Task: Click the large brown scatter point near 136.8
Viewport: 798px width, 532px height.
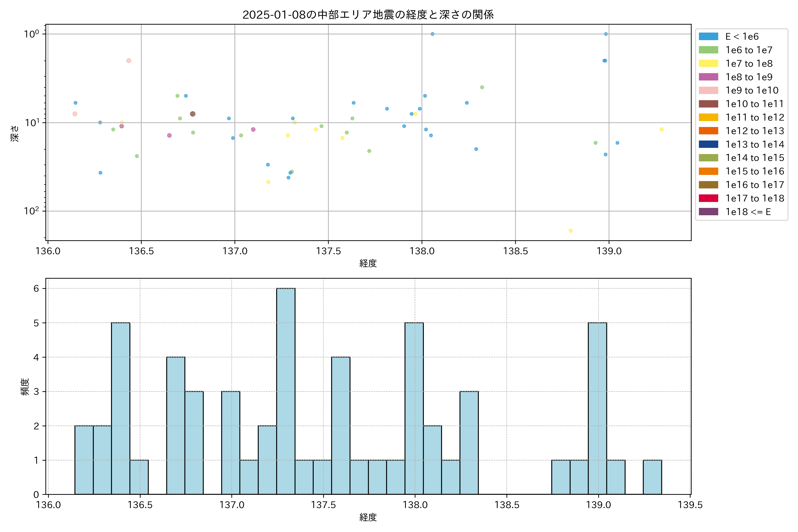Action: point(193,114)
